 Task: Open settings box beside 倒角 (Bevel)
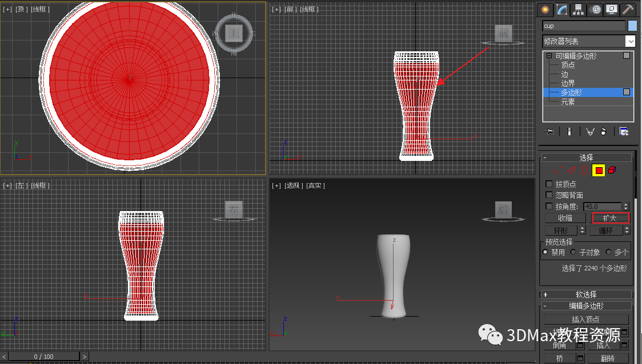click(x=580, y=346)
